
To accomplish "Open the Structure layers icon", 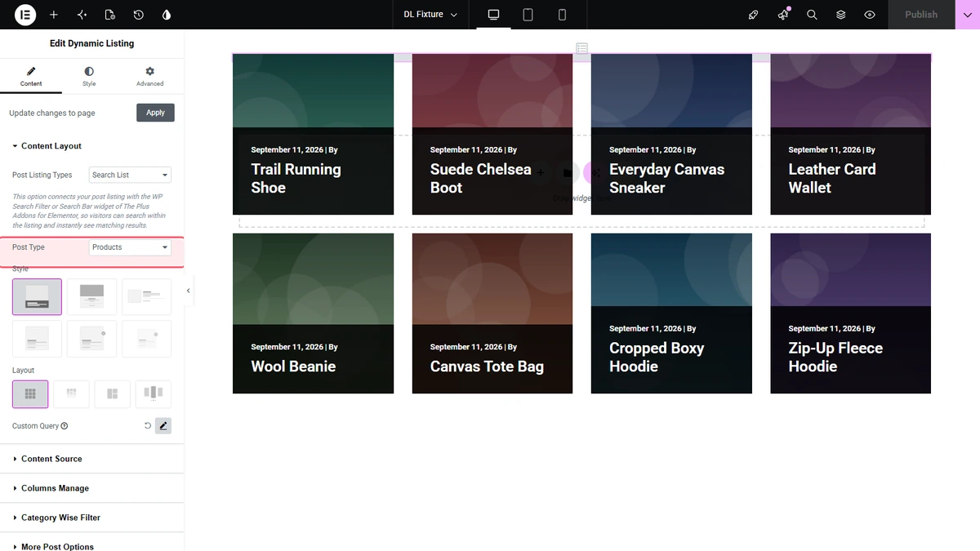I will coord(840,15).
